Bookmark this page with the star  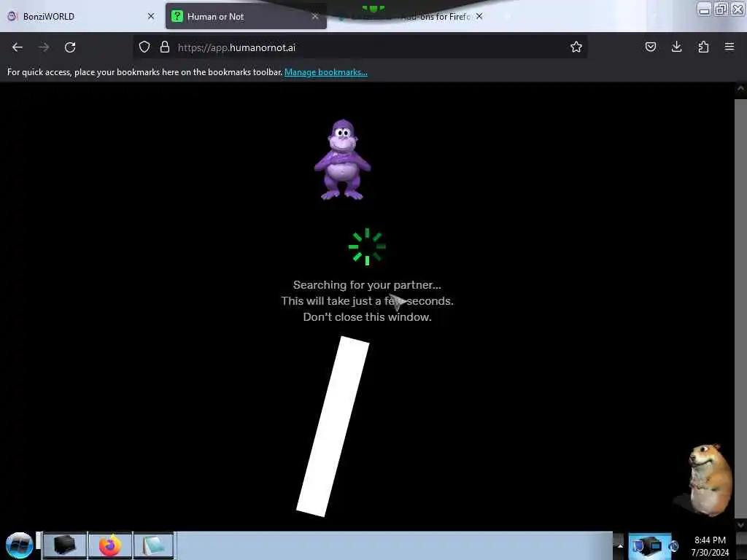(576, 47)
